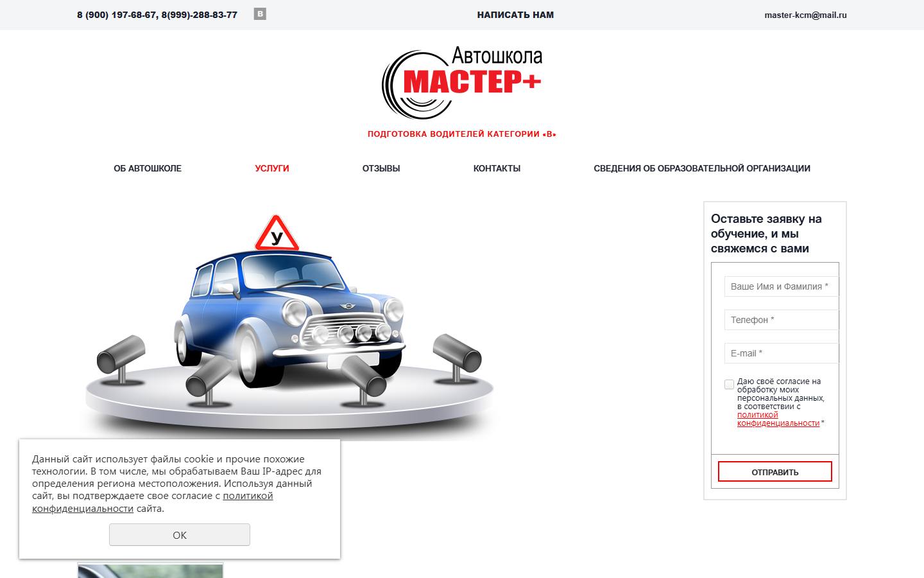Submit the form with Отправить button

[775, 471]
